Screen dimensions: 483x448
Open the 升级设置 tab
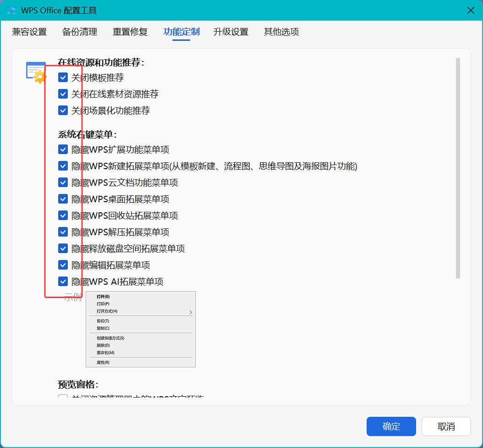tap(231, 32)
